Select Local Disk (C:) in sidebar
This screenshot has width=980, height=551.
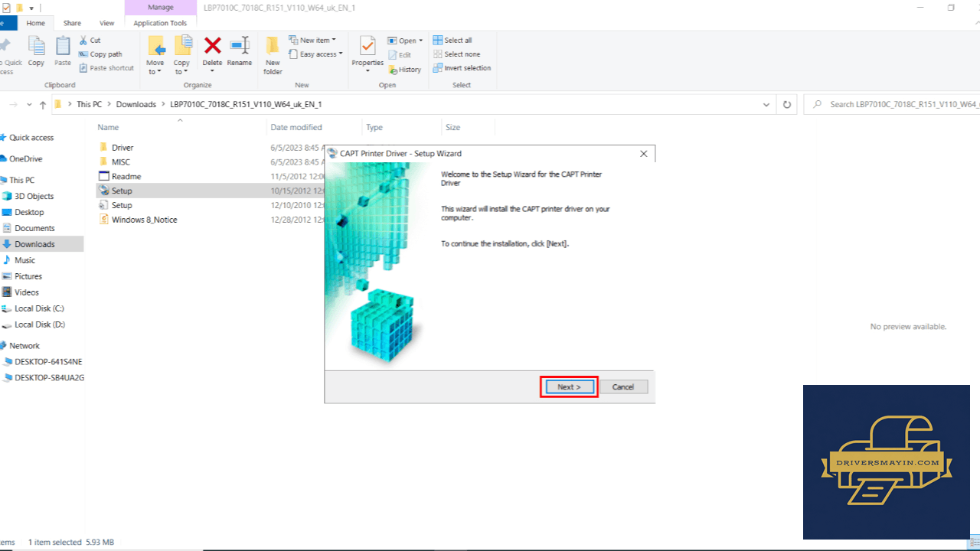[39, 308]
